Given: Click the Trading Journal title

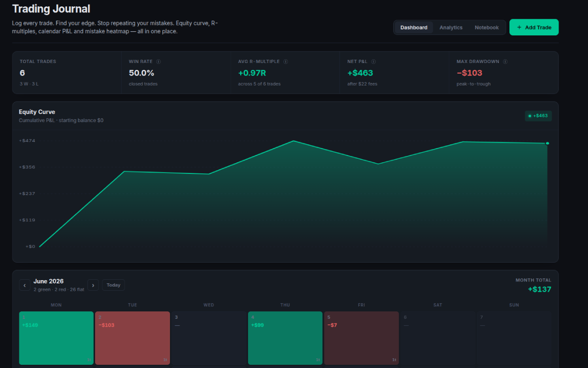Looking at the screenshot, I should click(x=51, y=9).
